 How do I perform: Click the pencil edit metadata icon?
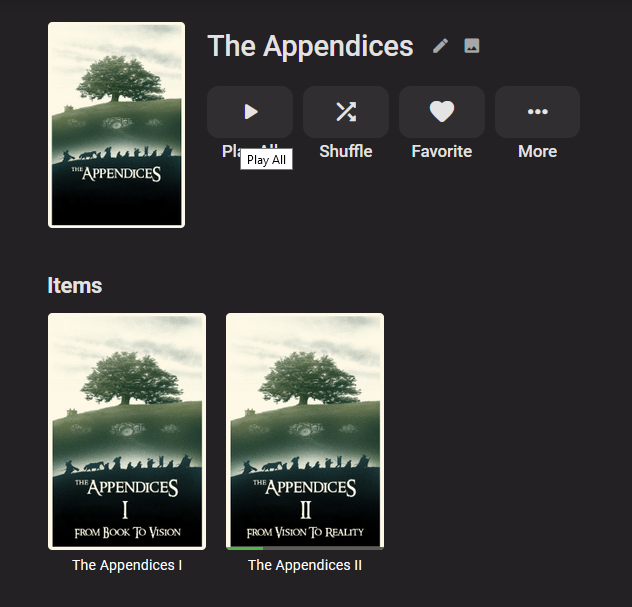(x=440, y=46)
